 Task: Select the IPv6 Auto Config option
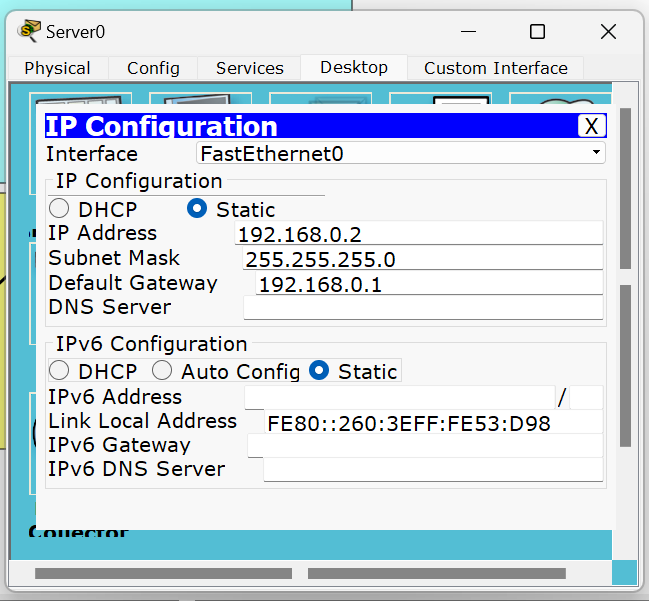tap(162, 371)
